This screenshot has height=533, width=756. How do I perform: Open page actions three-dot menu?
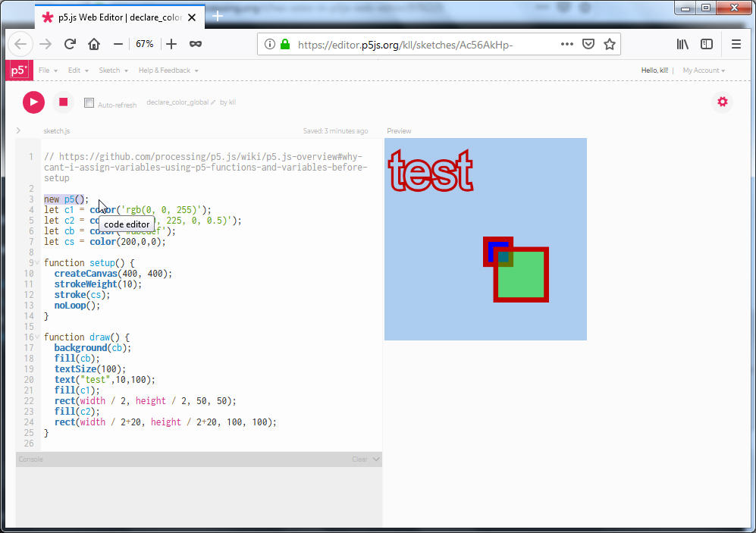pyautogui.click(x=567, y=44)
